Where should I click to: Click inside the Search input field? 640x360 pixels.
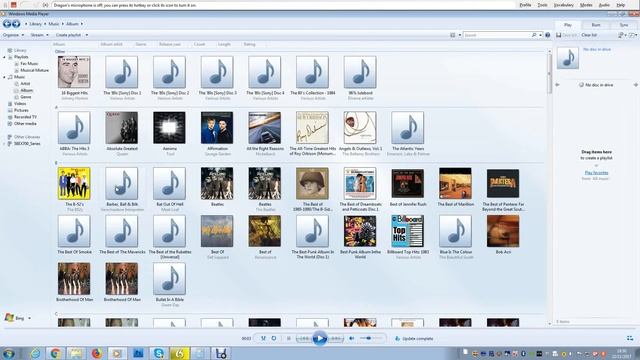tap(497, 35)
